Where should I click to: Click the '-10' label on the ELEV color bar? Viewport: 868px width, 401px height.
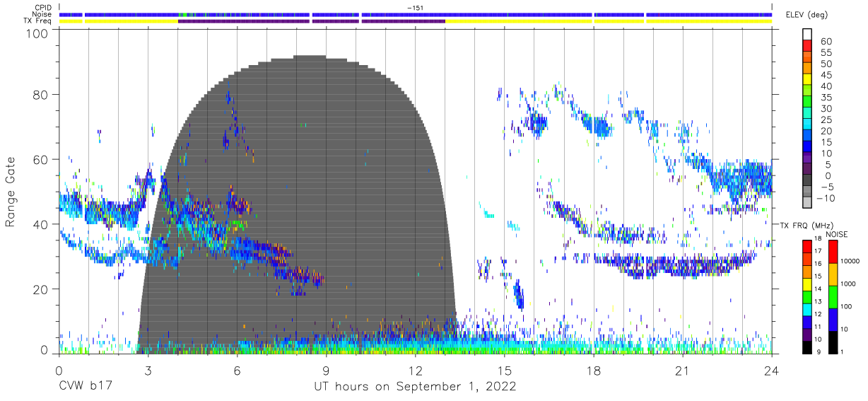click(x=827, y=198)
